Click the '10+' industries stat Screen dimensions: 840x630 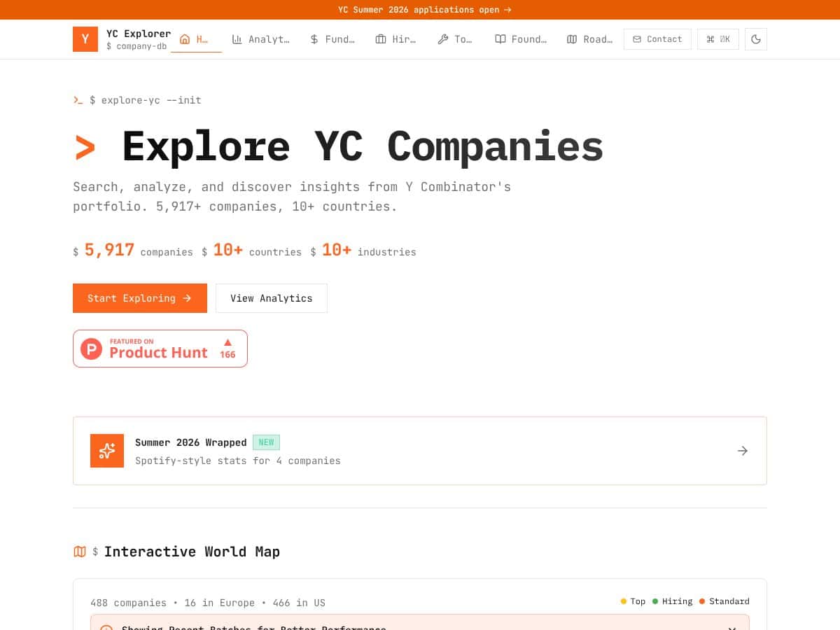coord(337,250)
